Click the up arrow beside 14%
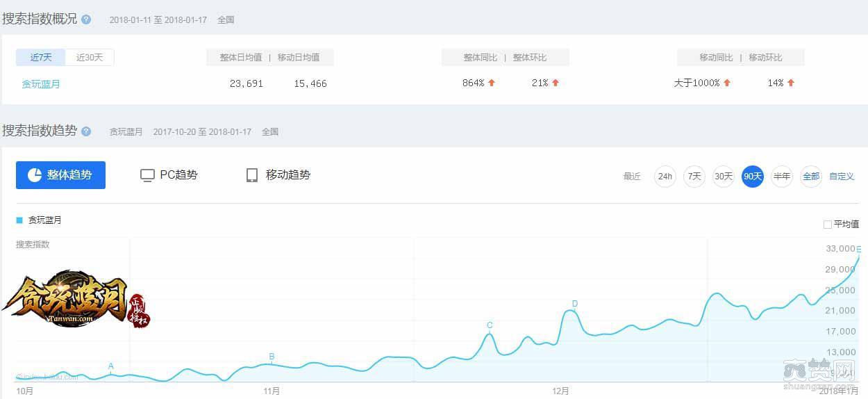This screenshot has height=399, width=868. [x=791, y=83]
